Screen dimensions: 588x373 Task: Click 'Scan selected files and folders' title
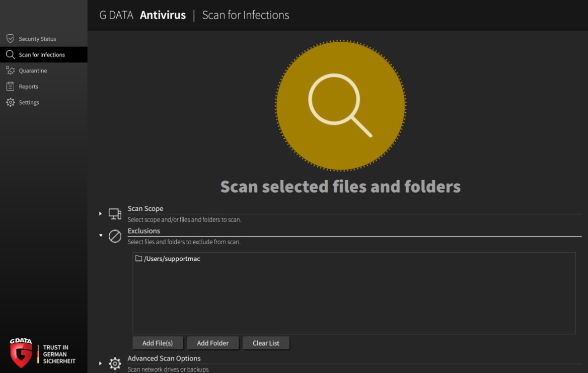[340, 187]
